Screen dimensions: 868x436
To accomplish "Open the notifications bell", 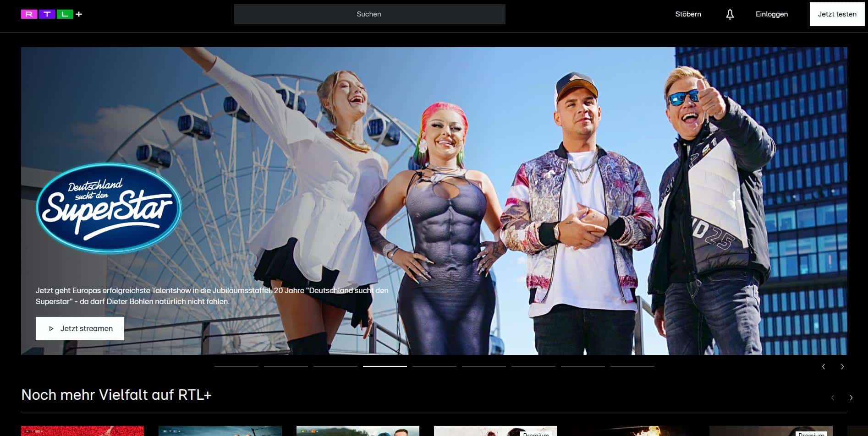I will click(x=730, y=14).
